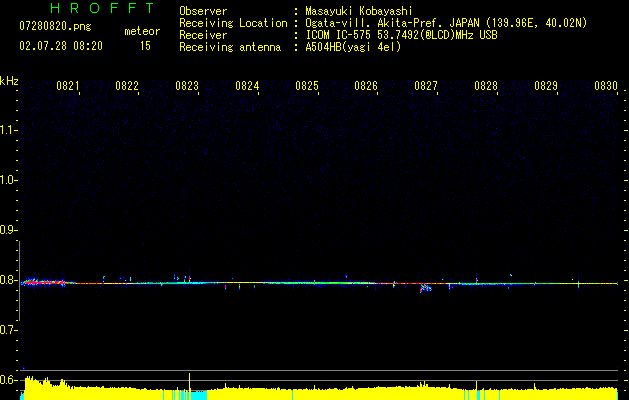Click the 'Receiver' field label
The height and width of the screenshot is (400, 629).
click(203, 35)
